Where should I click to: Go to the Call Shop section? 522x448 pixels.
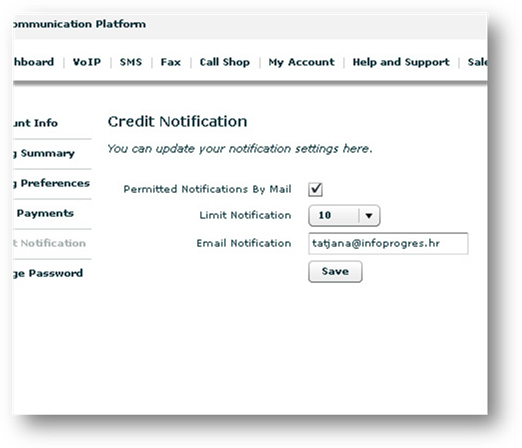(x=225, y=62)
